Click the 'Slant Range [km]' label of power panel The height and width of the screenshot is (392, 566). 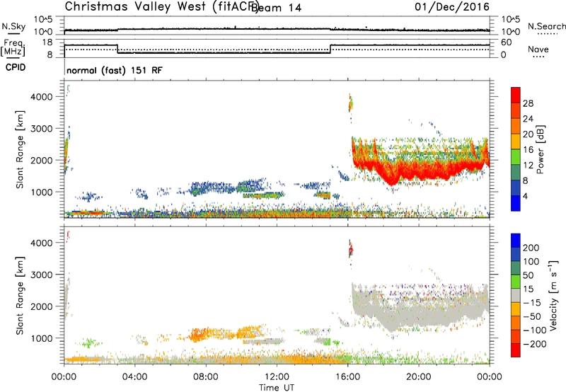20,149
